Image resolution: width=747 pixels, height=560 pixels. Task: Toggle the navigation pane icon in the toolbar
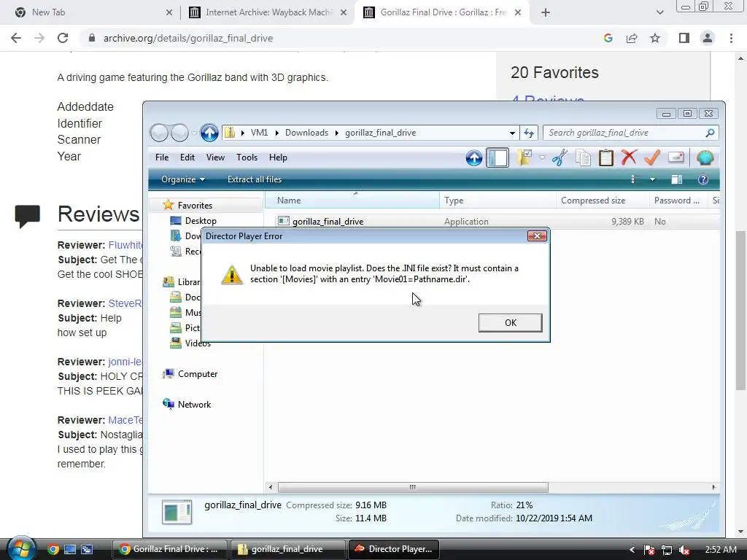click(x=498, y=157)
